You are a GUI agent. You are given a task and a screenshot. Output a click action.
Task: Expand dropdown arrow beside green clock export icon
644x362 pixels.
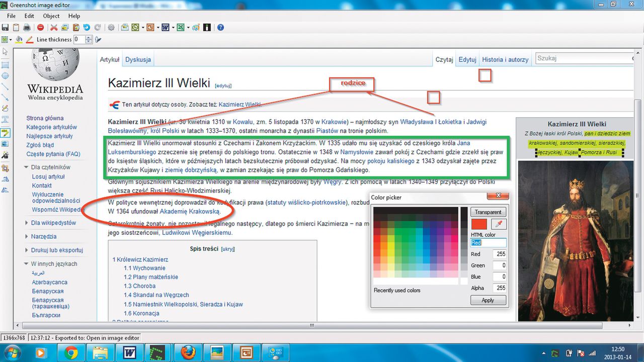(x=143, y=28)
